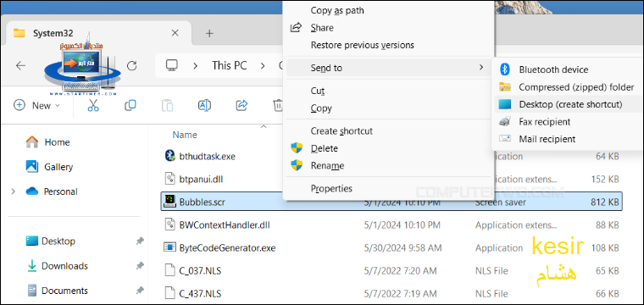Open Properties from the context menu
644x305 pixels.
[331, 189]
